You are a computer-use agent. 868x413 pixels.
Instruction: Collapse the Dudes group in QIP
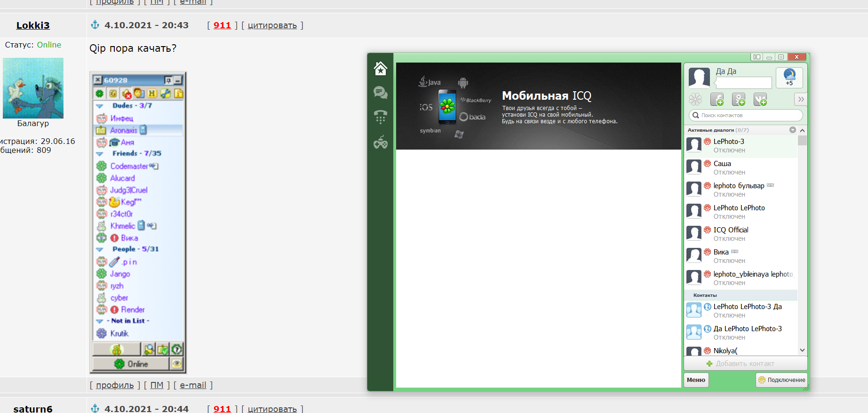(99, 106)
